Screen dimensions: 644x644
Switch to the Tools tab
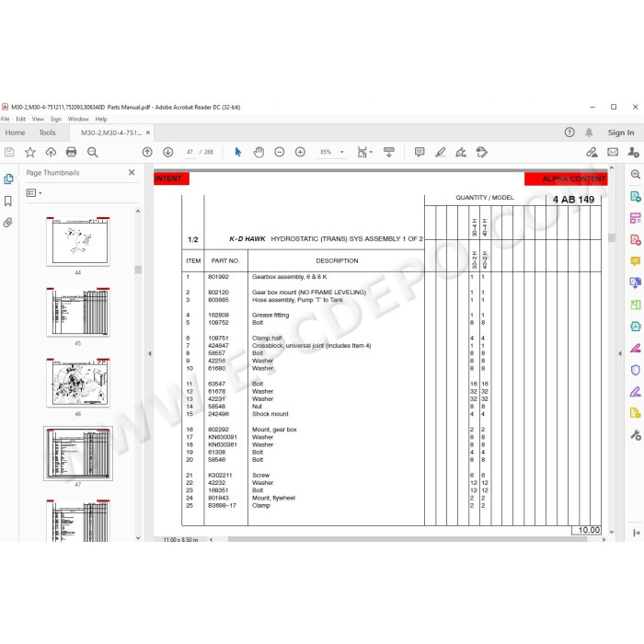[x=47, y=132]
